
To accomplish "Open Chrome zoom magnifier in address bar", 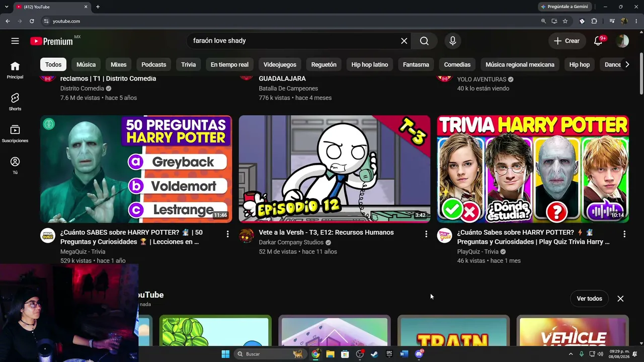I will coord(543,21).
